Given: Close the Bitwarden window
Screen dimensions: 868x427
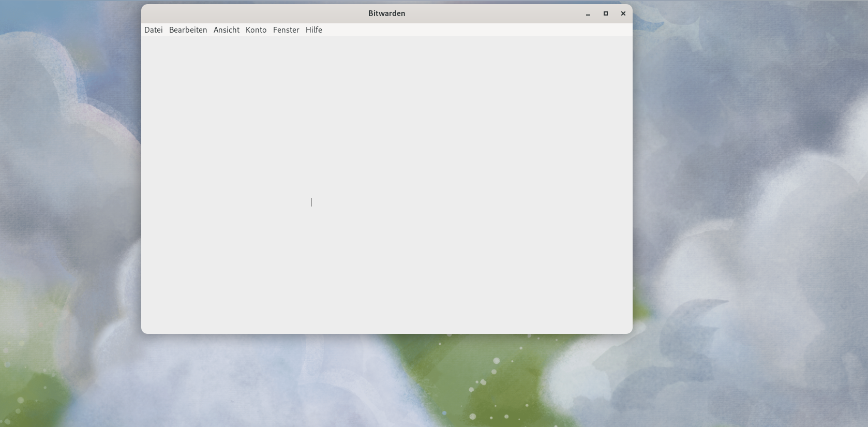Looking at the screenshot, I should pos(623,14).
